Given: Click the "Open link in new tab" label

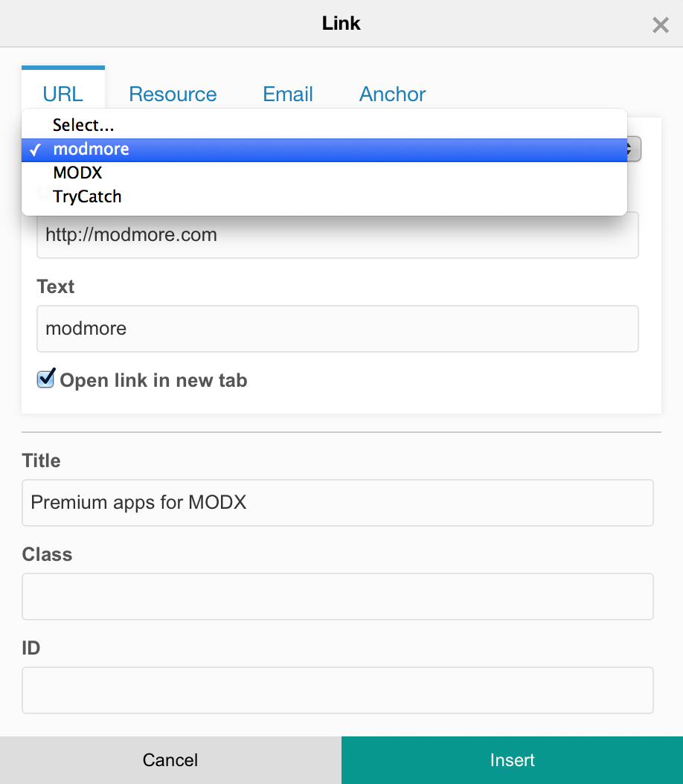Looking at the screenshot, I should point(153,381).
